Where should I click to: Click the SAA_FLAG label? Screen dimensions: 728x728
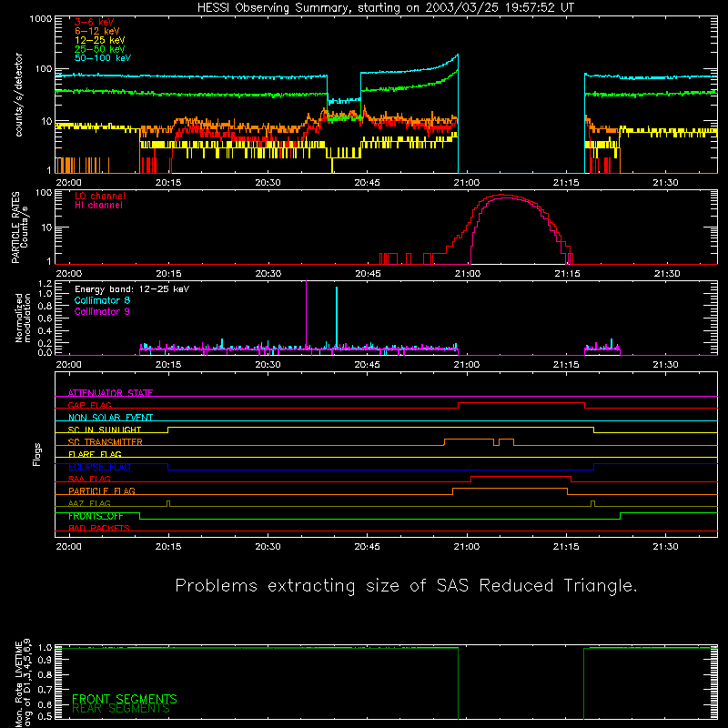point(89,479)
